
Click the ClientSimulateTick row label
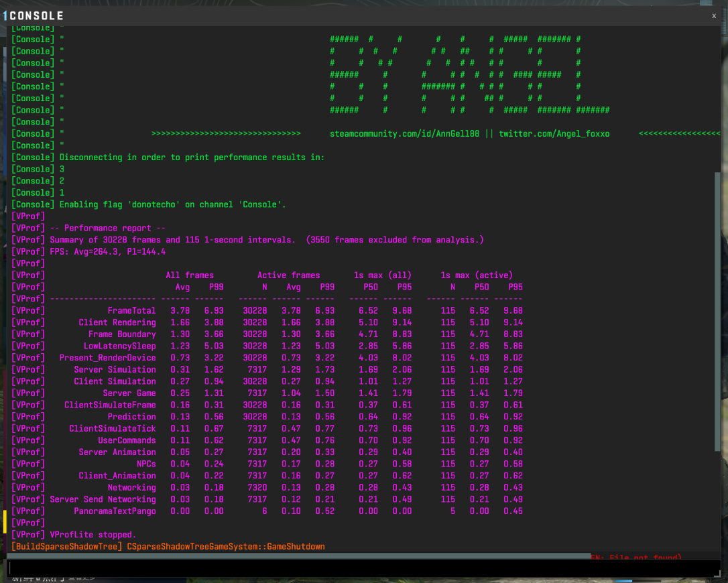pyautogui.click(x=113, y=428)
